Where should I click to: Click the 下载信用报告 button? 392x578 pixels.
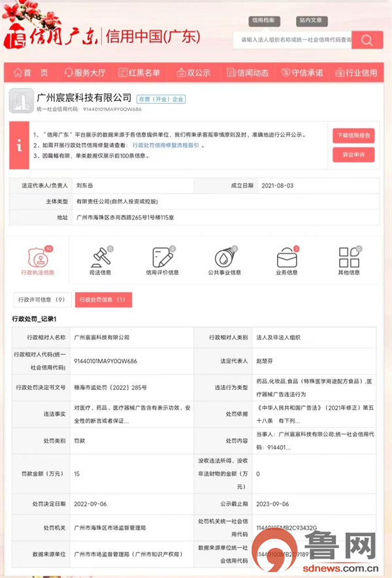(x=353, y=135)
